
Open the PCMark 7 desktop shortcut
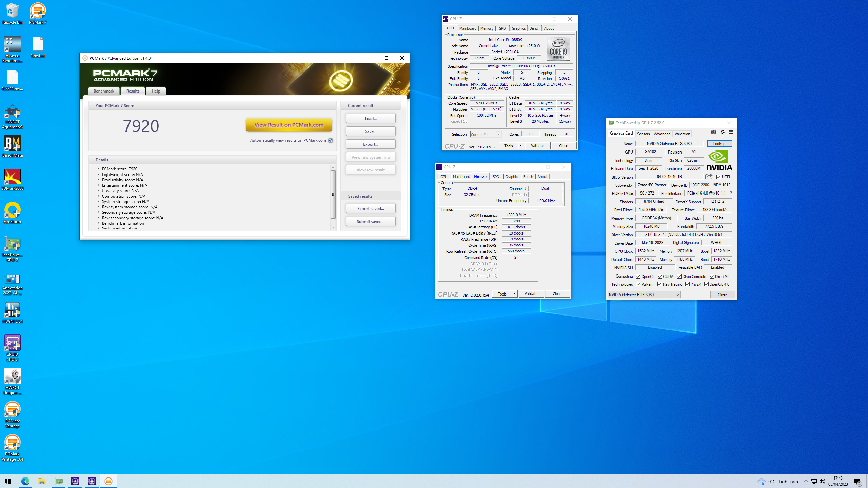(x=38, y=14)
